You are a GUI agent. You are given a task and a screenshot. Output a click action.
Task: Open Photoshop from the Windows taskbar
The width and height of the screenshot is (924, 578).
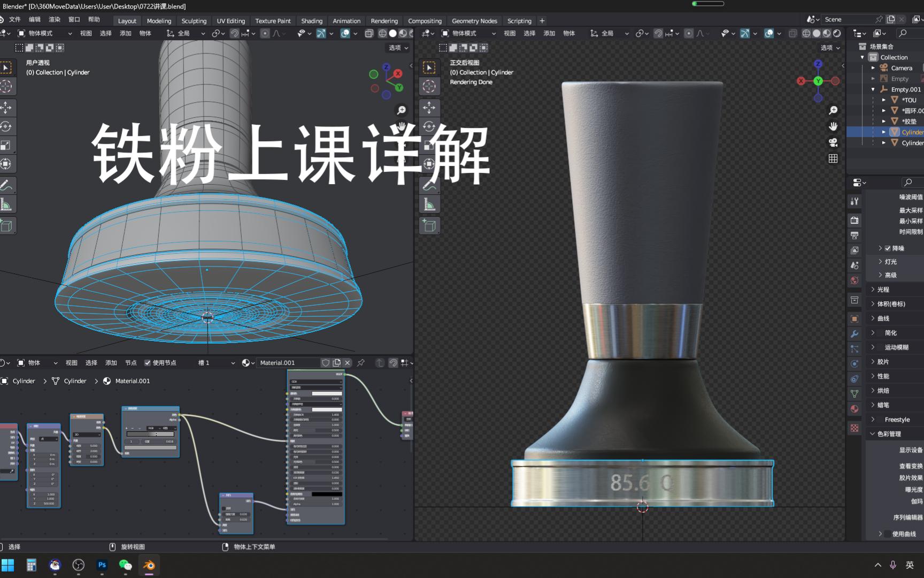coord(102,565)
